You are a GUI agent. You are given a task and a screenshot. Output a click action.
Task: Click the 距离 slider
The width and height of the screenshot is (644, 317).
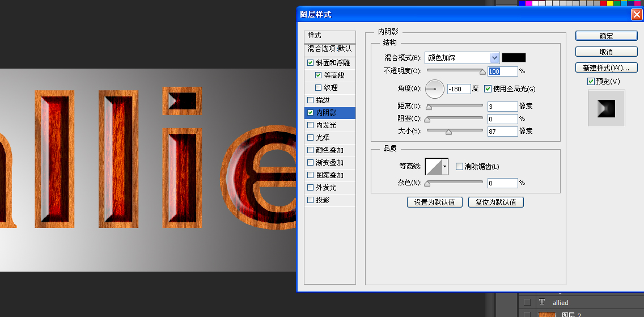pyautogui.click(x=455, y=107)
